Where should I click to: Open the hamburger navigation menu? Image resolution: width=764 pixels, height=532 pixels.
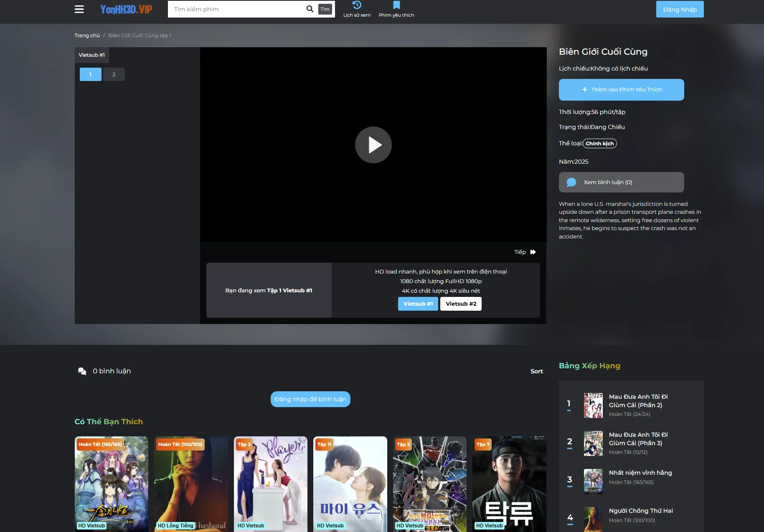click(79, 9)
